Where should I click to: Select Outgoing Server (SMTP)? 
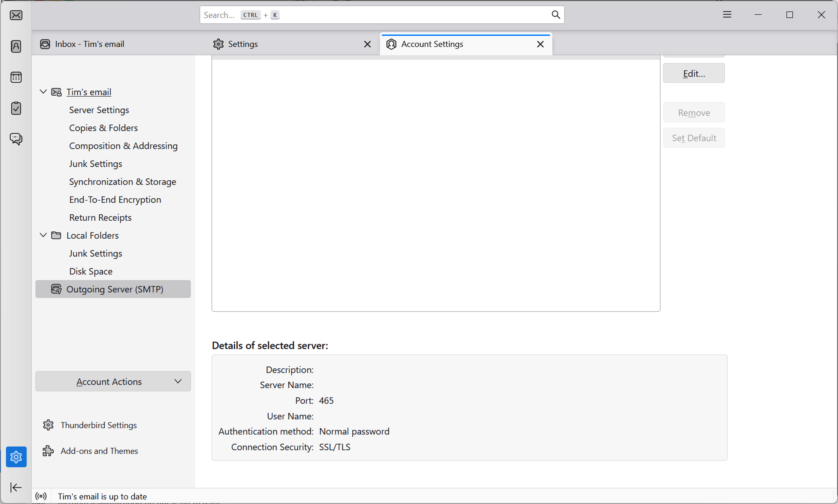(x=115, y=289)
